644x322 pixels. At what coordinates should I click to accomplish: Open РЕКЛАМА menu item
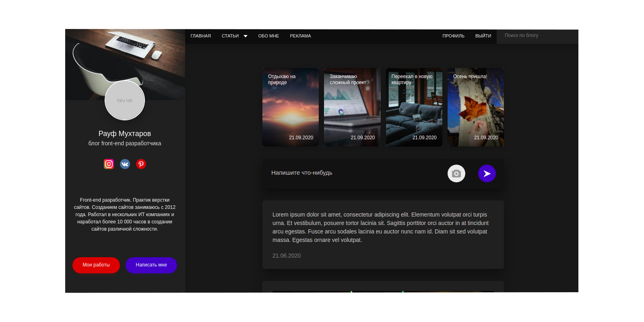pyautogui.click(x=300, y=36)
